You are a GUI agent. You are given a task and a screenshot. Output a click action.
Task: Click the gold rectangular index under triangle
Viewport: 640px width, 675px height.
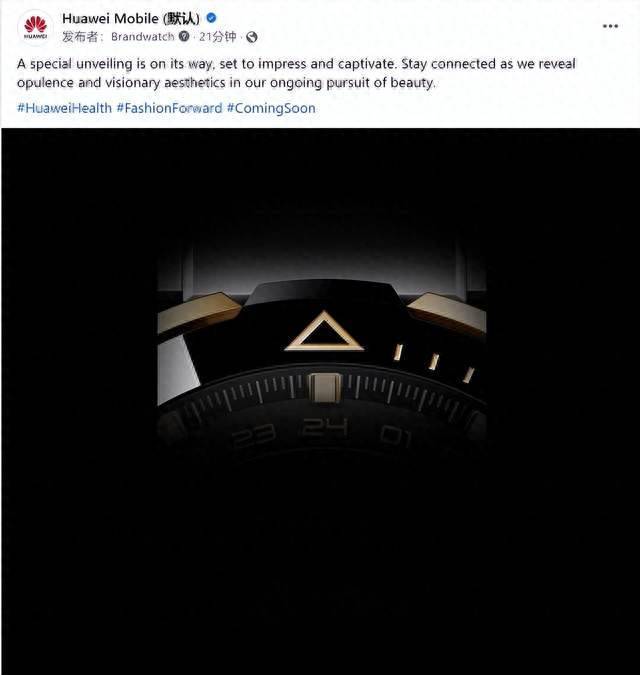[x=325, y=387]
